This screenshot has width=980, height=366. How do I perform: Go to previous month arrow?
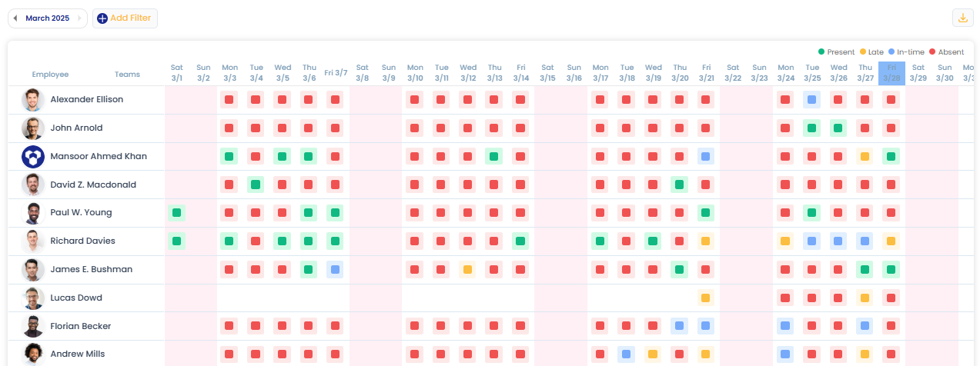coord(15,18)
